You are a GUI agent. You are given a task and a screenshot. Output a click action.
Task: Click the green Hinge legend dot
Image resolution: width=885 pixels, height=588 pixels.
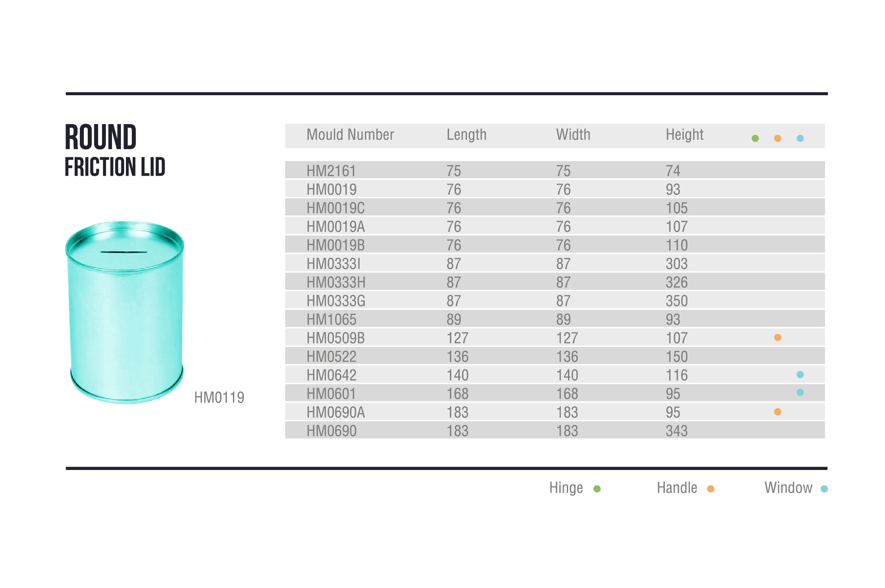[x=597, y=488]
